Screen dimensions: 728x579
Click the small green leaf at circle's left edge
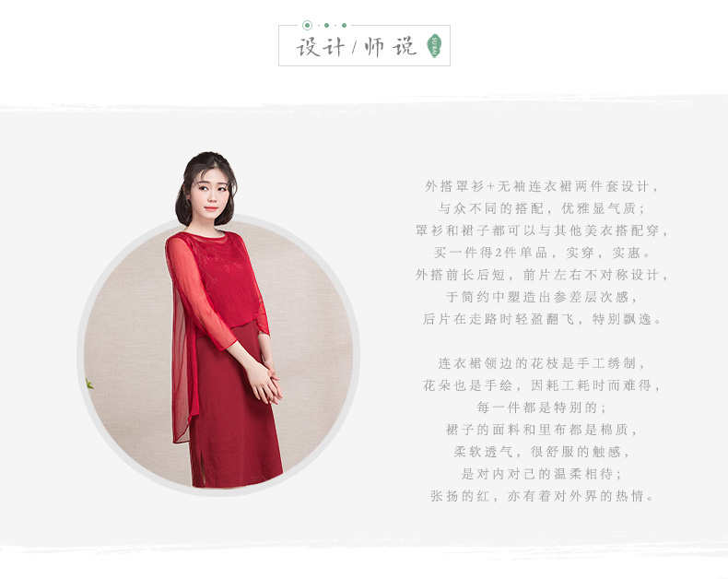89,384
